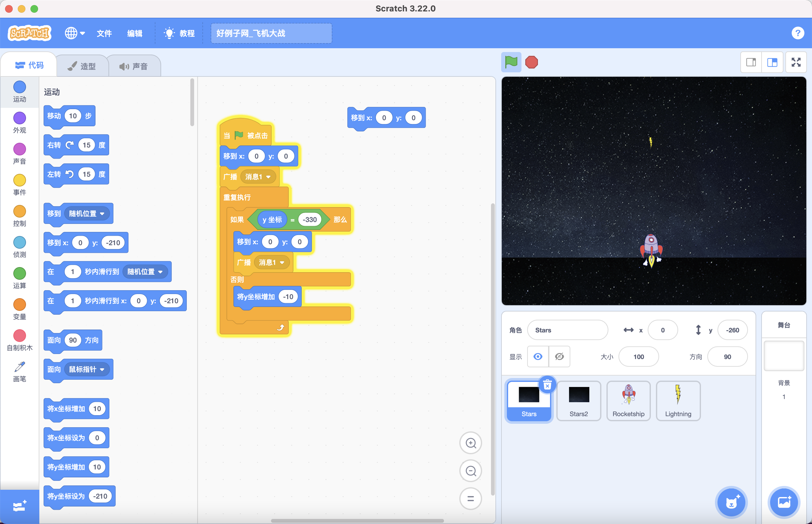Switch to small stage layout
Image resolution: width=812 pixels, height=524 pixels.
click(x=751, y=62)
